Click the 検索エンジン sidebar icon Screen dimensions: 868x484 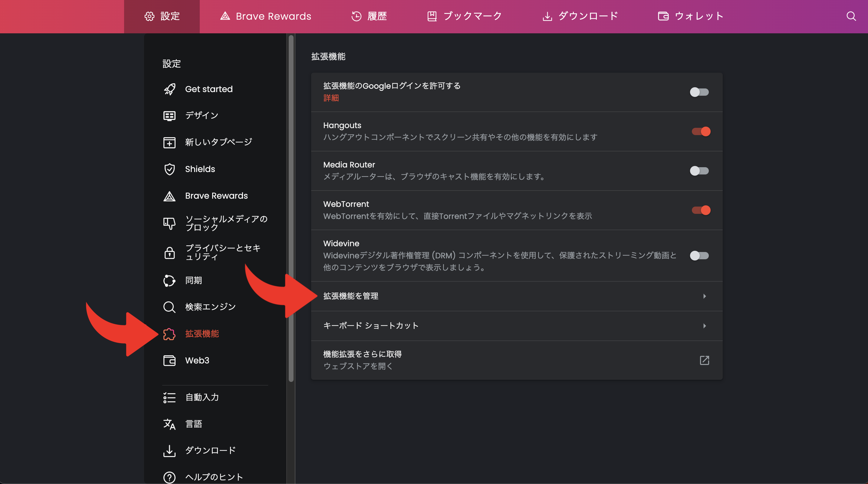click(170, 307)
